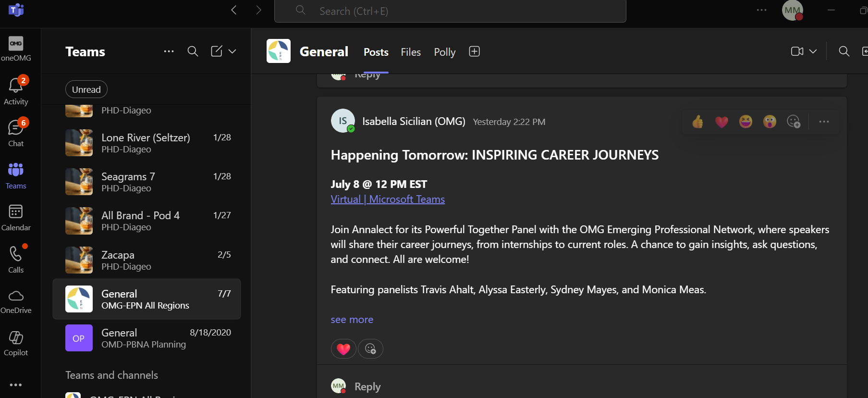Open the Calls app
Image resolution: width=868 pixels, height=398 pixels.
(16, 260)
